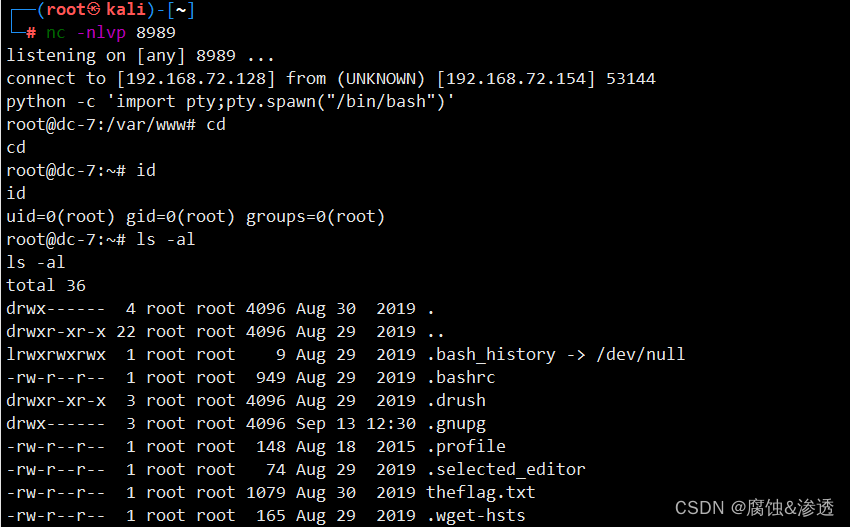Click '.bash_history' file name
Image resolution: width=850 pixels, height=527 pixels.
(x=491, y=355)
